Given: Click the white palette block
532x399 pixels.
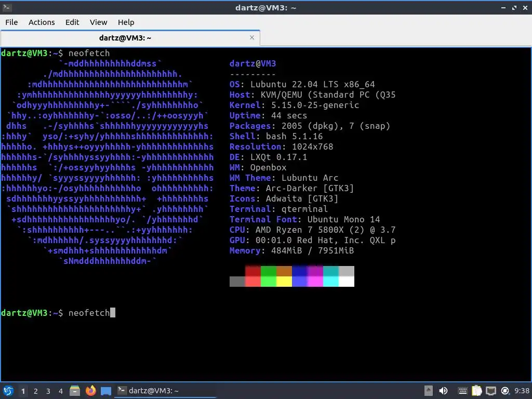Looking at the screenshot, I should pyautogui.click(x=347, y=282).
